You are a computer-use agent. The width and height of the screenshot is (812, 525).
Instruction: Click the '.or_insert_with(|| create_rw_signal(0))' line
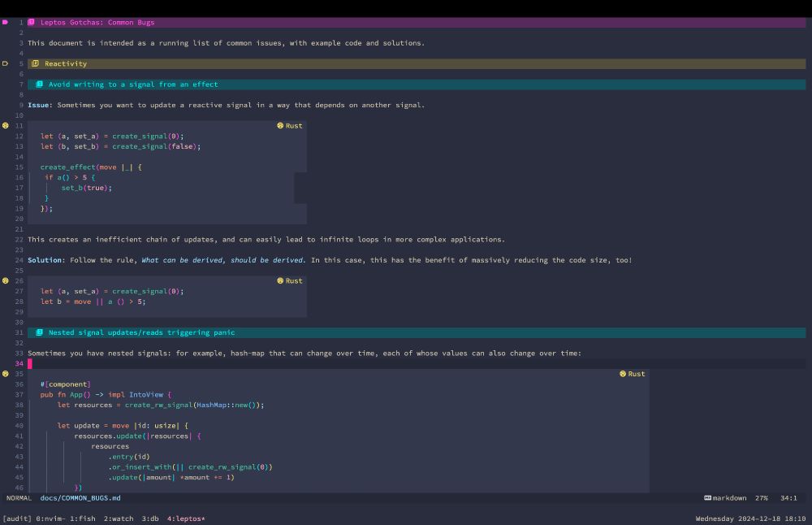(190, 467)
